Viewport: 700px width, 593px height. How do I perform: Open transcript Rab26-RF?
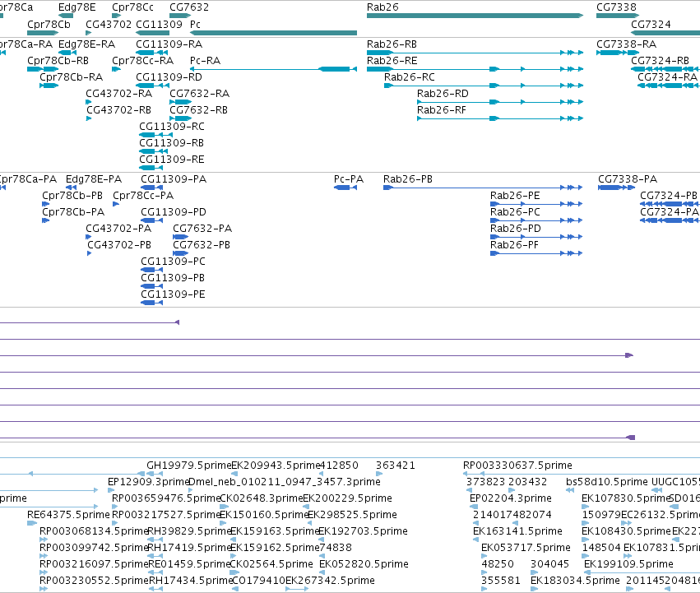441,110
